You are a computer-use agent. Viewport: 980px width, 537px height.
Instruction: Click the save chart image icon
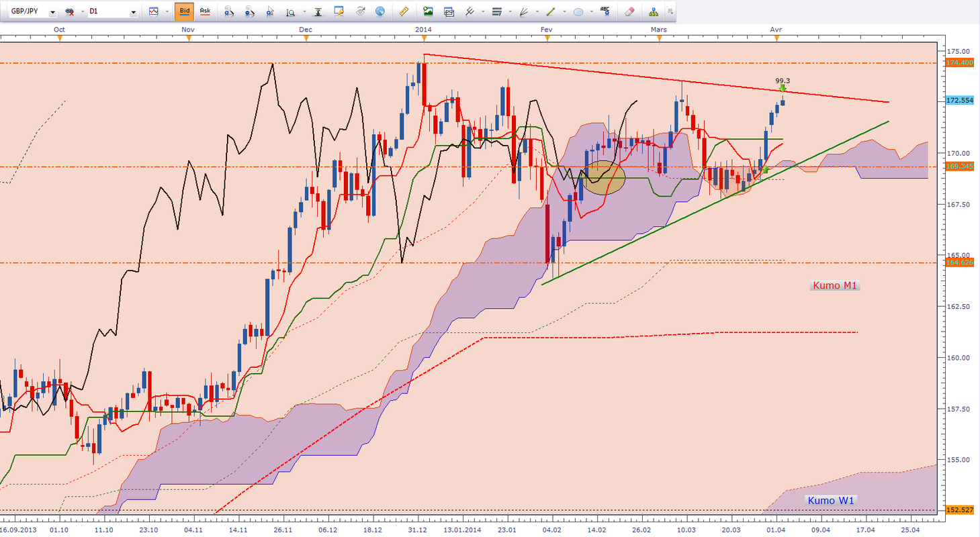(x=428, y=11)
